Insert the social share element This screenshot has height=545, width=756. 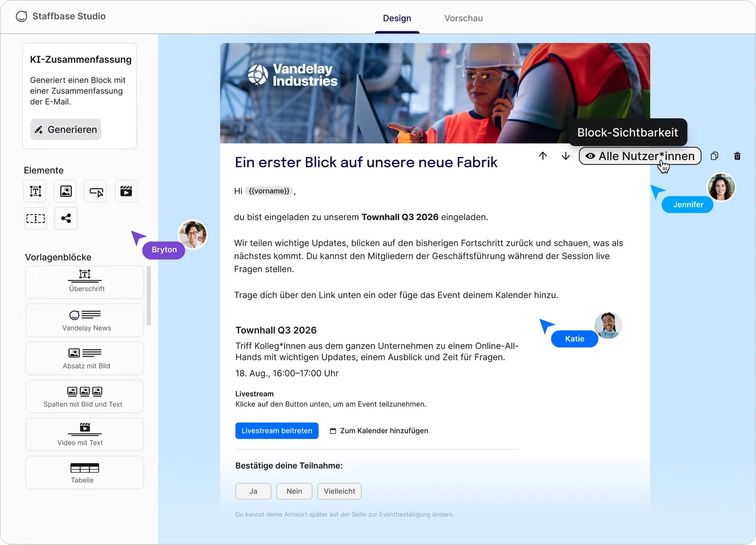65,218
